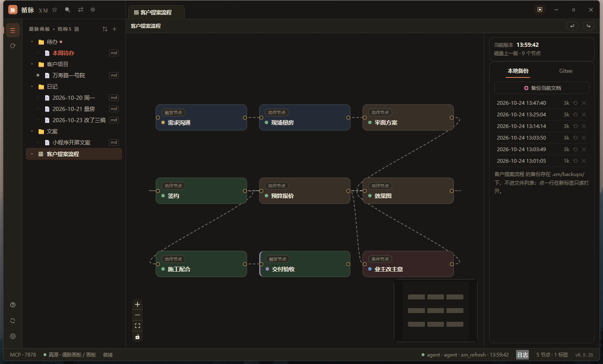Screen dimensions: 603x364
Task: Select the 客户提案流程 document tab
Action: tap(156, 12)
